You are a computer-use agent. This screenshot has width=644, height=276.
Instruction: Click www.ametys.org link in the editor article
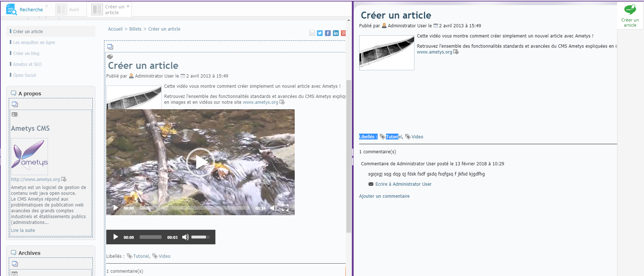(261, 102)
